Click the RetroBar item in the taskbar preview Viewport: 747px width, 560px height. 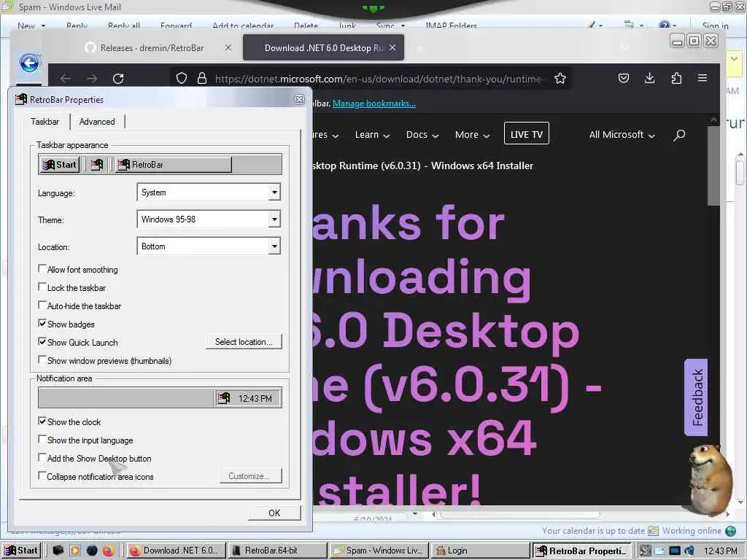174,165
